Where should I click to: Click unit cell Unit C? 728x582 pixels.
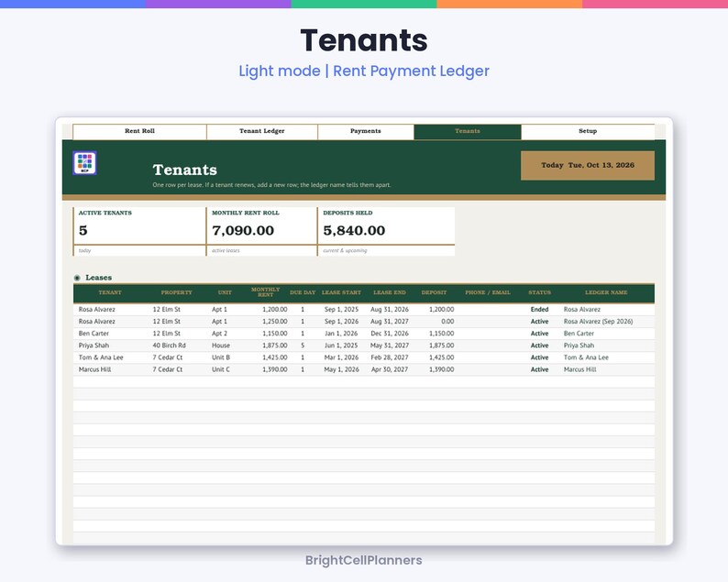[x=221, y=370]
